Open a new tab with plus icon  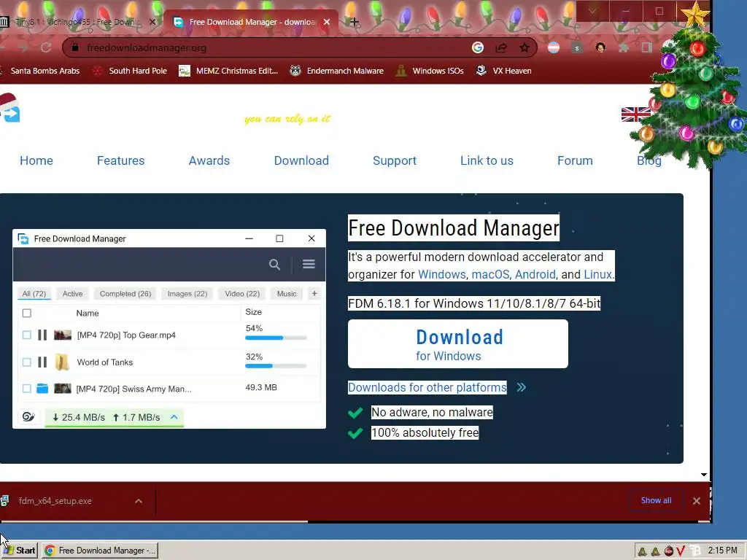point(354,22)
